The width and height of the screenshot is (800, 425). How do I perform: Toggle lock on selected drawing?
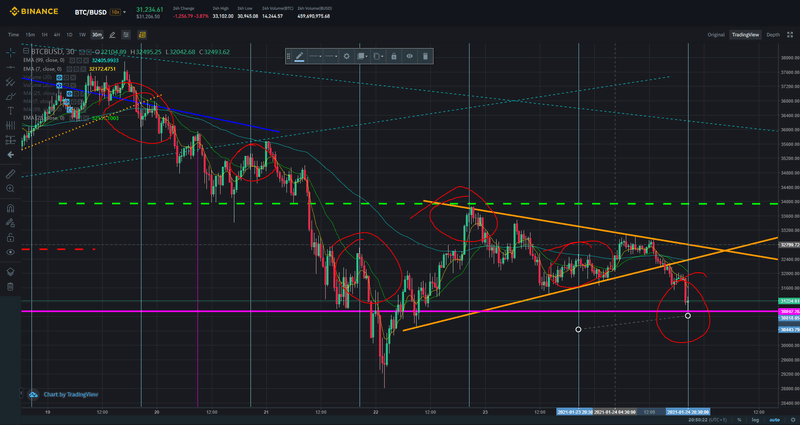(x=394, y=56)
